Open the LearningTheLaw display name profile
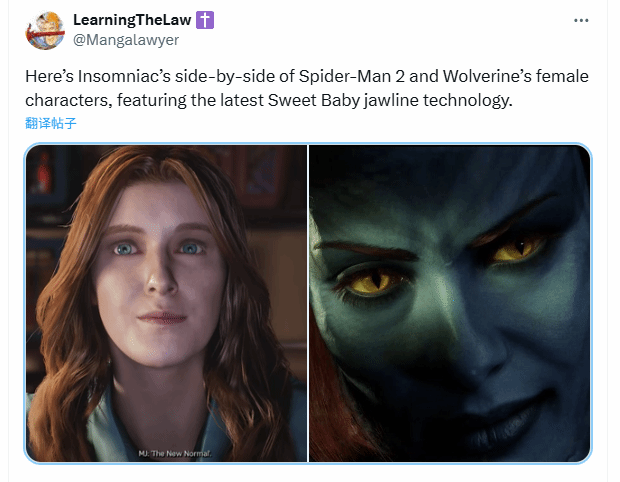Viewport: 620px width, 482px height. [x=132, y=20]
